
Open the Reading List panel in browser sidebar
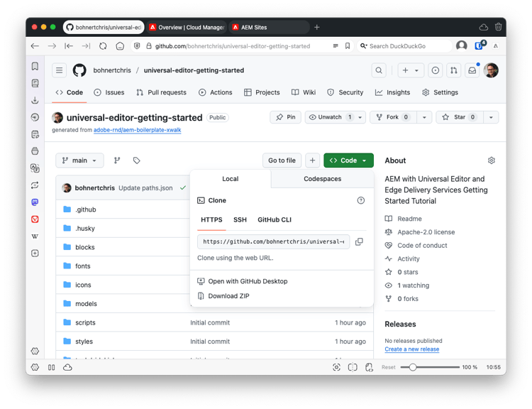tap(35, 83)
